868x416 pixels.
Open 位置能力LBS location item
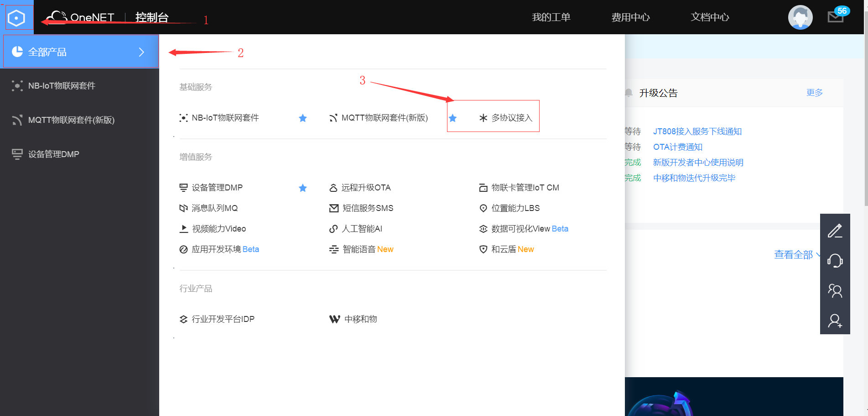(509, 208)
